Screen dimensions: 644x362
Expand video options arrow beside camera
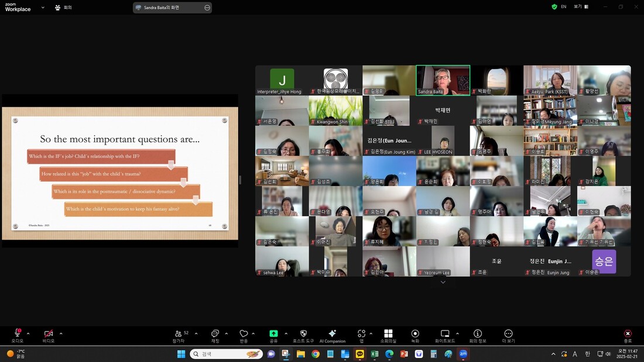pyautogui.click(x=61, y=333)
